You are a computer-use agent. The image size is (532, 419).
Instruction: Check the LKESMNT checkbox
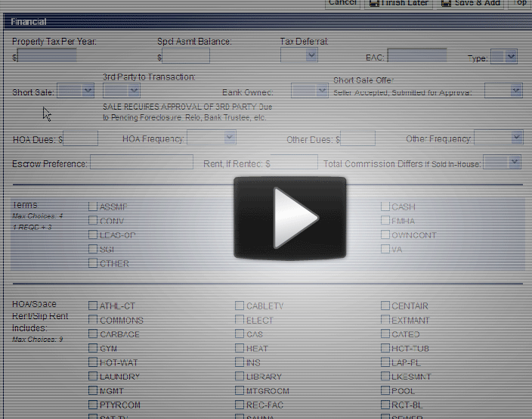[385, 376]
